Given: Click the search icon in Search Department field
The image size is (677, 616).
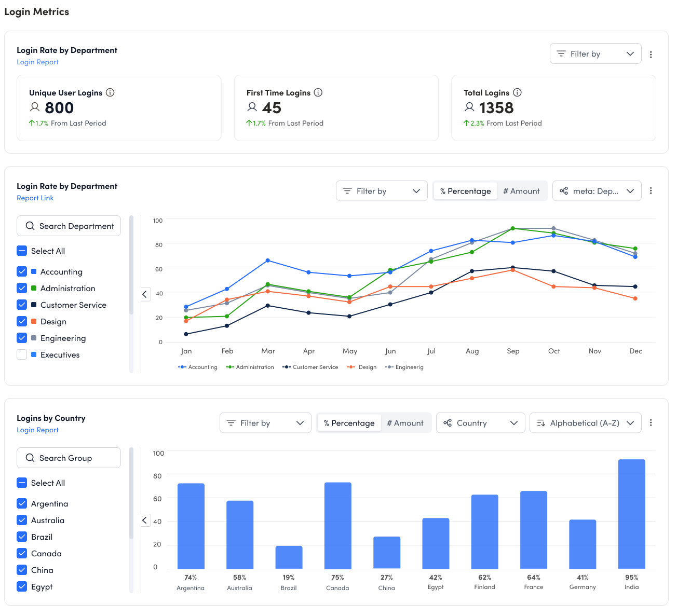Looking at the screenshot, I should pos(30,226).
